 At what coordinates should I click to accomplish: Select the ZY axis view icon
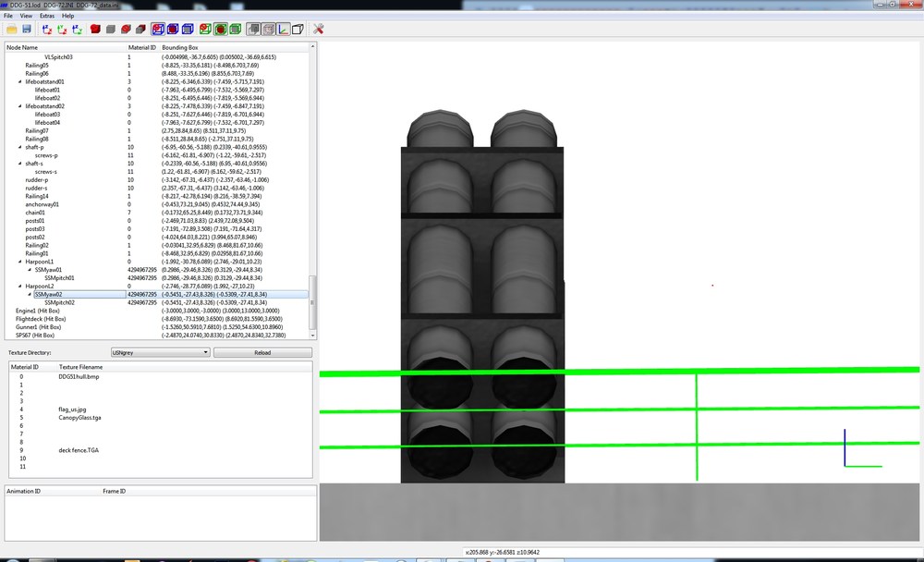pos(77,29)
